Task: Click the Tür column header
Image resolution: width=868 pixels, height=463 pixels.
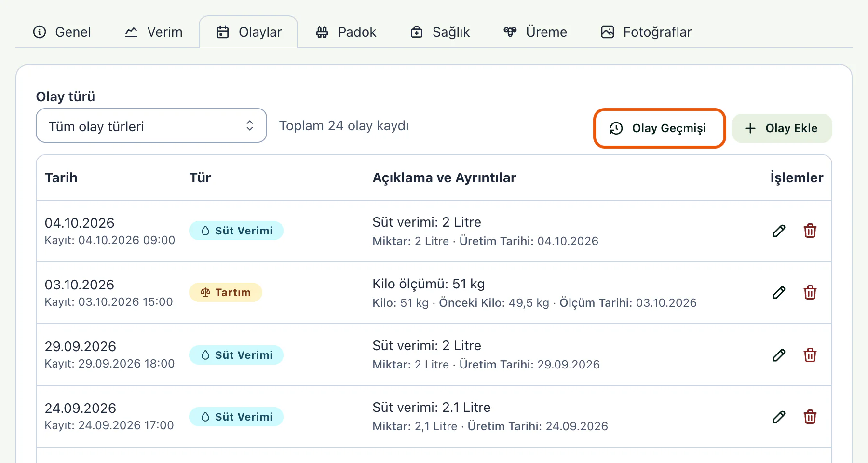Action: pos(200,177)
